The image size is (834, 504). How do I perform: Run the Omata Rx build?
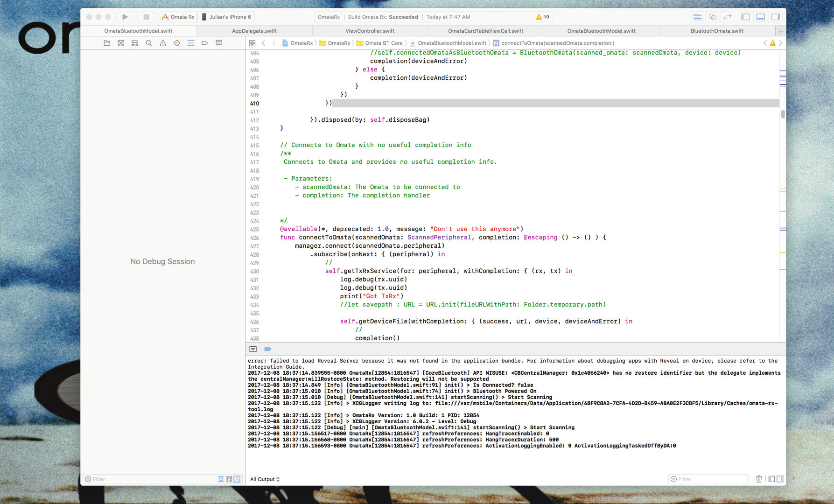pos(125,17)
